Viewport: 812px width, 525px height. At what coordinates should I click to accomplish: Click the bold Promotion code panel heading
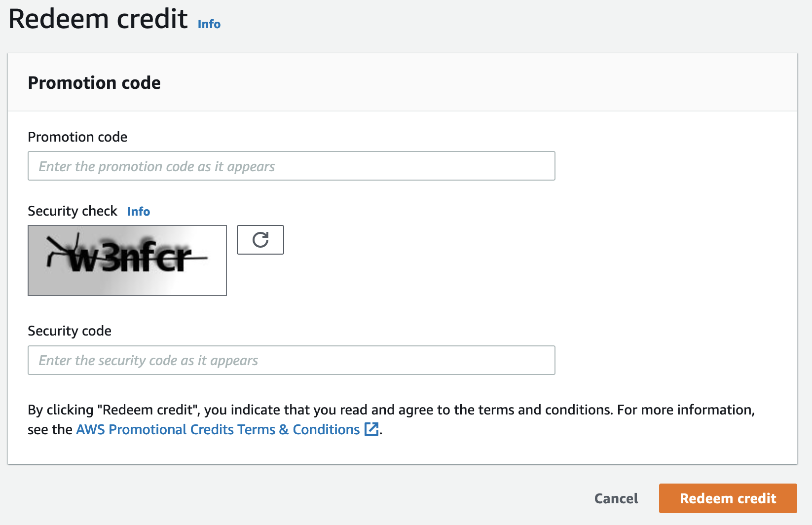pyautogui.click(x=94, y=83)
